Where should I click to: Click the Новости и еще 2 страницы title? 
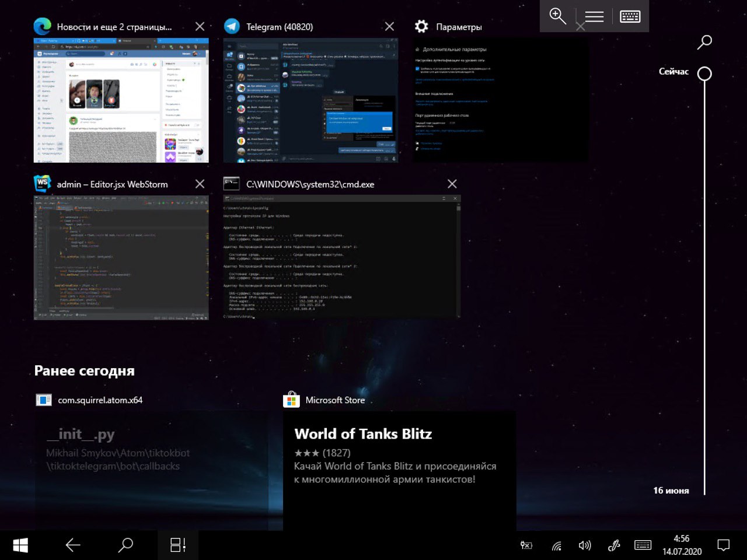[114, 27]
